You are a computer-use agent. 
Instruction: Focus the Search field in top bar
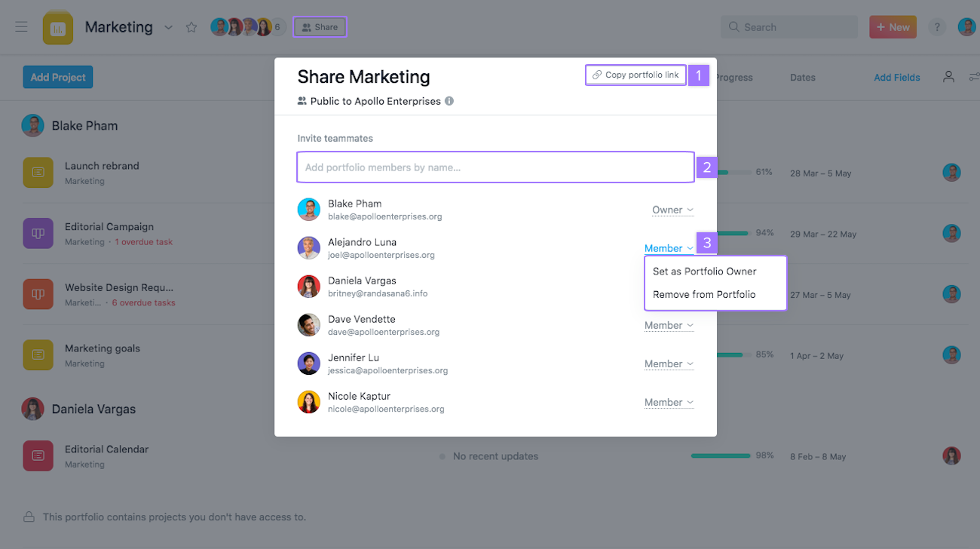789,27
